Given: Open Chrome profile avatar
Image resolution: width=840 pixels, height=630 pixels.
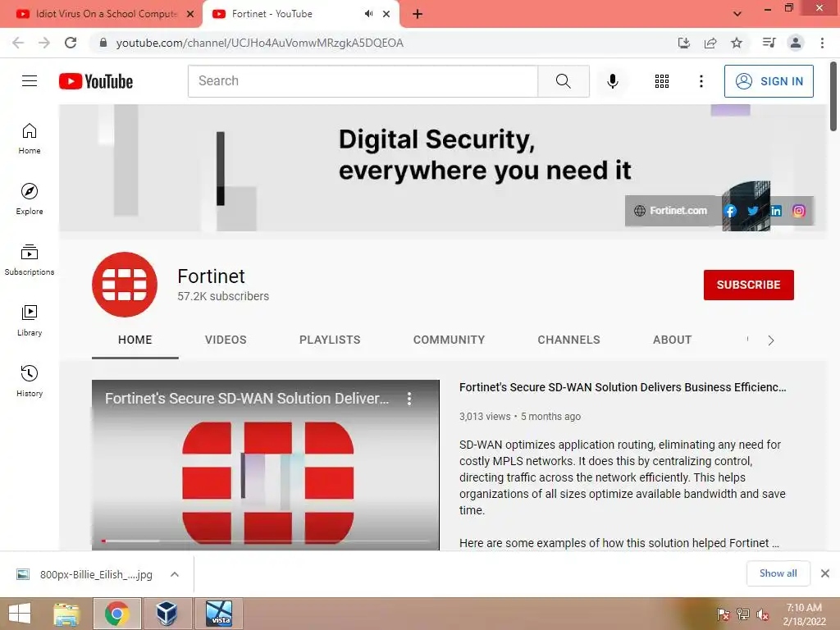Looking at the screenshot, I should coord(796,43).
